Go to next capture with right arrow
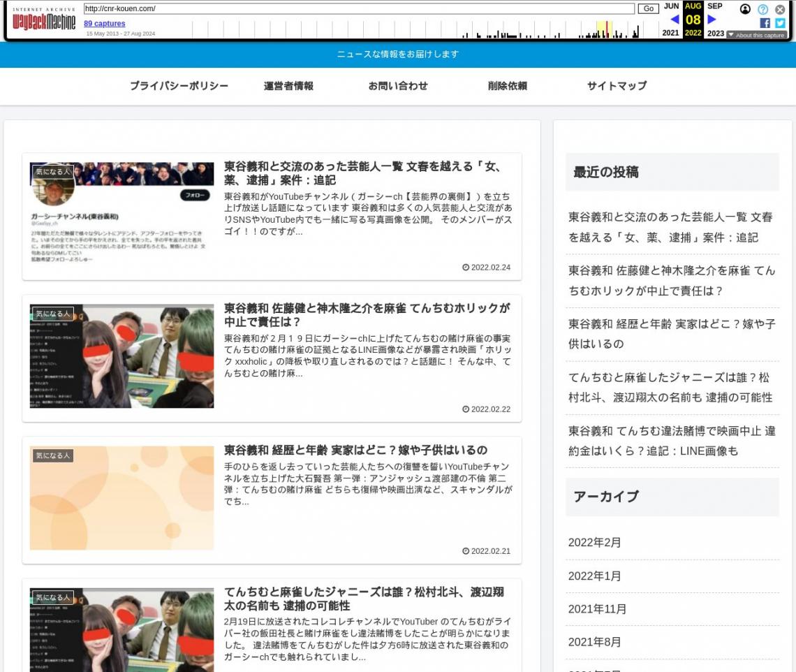Screen dimensions: 796x672 click(712, 20)
